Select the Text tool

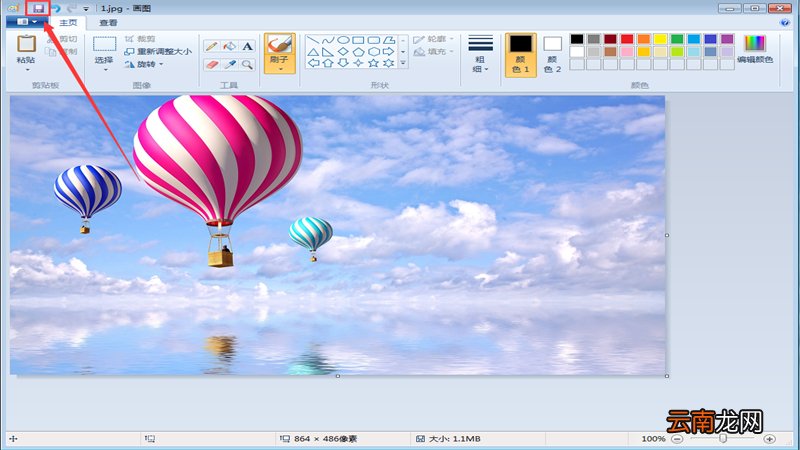tap(247, 46)
